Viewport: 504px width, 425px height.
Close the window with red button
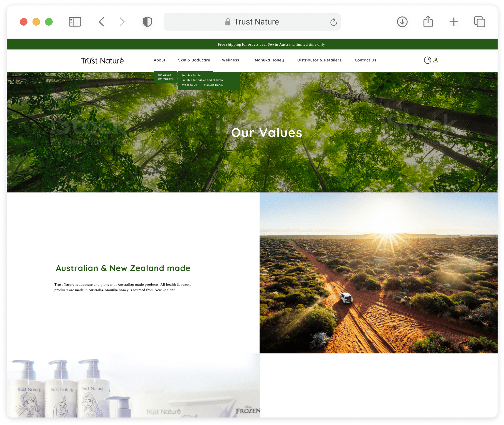click(24, 22)
